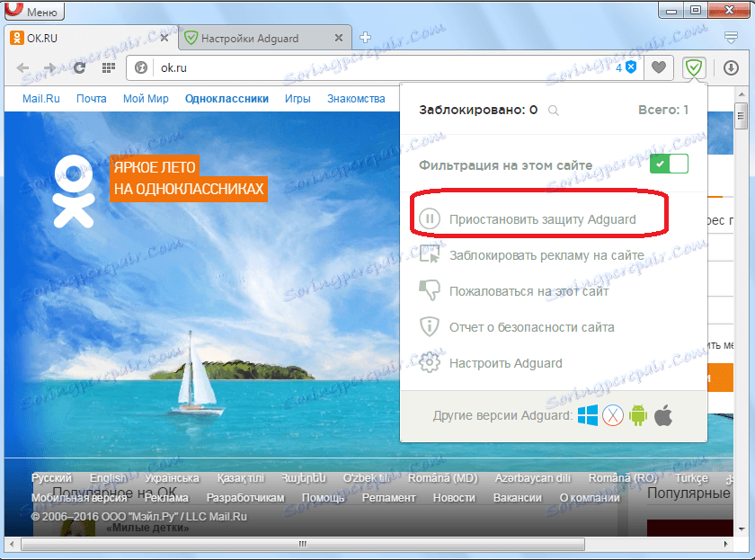Click the Windows version Adguard icon
This screenshot has height=560, width=755.
click(588, 415)
